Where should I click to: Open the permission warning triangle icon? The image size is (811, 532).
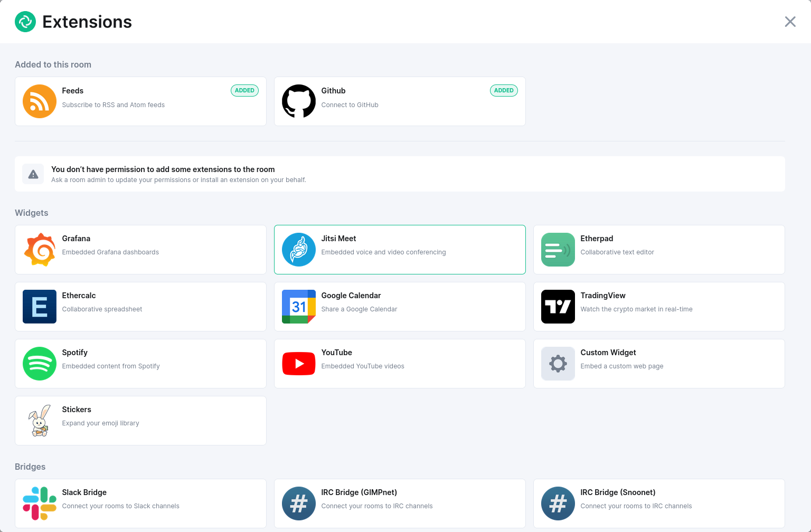coord(33,174)
